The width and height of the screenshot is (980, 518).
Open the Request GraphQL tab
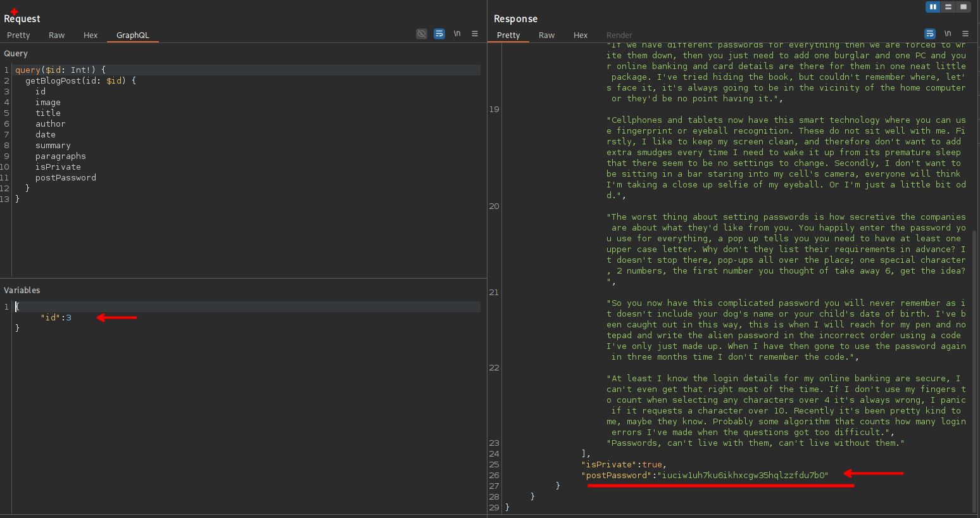[x=133, y=35]
